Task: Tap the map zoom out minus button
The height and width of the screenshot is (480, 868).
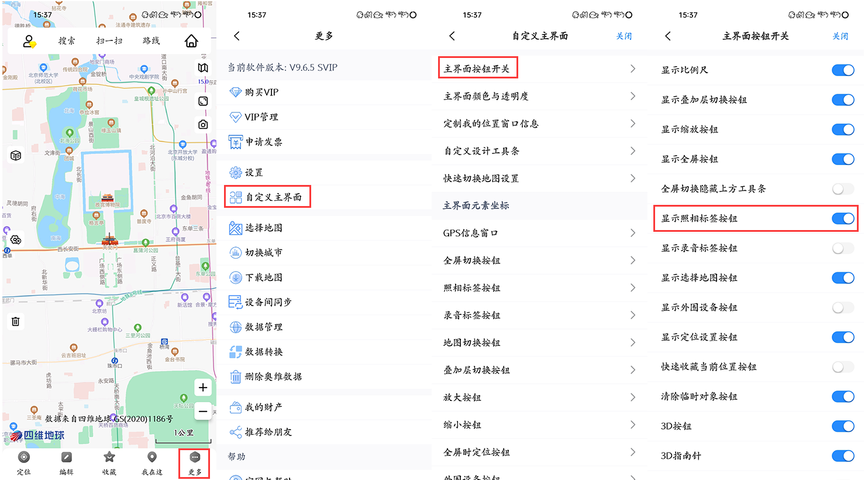Action: (x=202, y=412)
